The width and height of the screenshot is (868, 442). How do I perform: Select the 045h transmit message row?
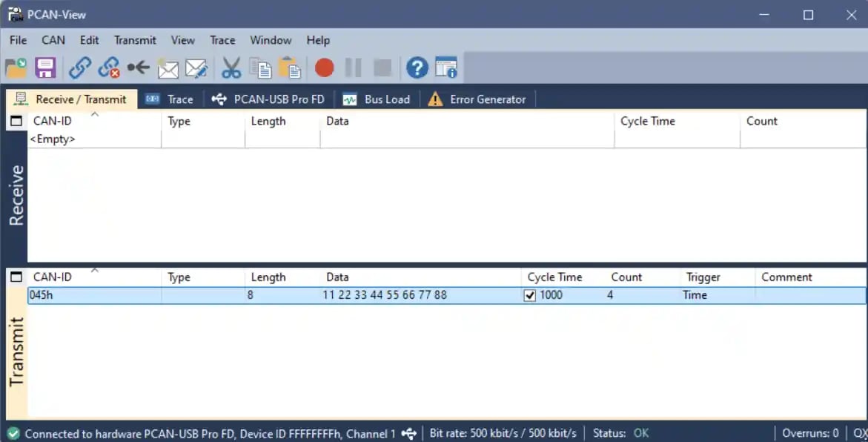pos(447,295)
